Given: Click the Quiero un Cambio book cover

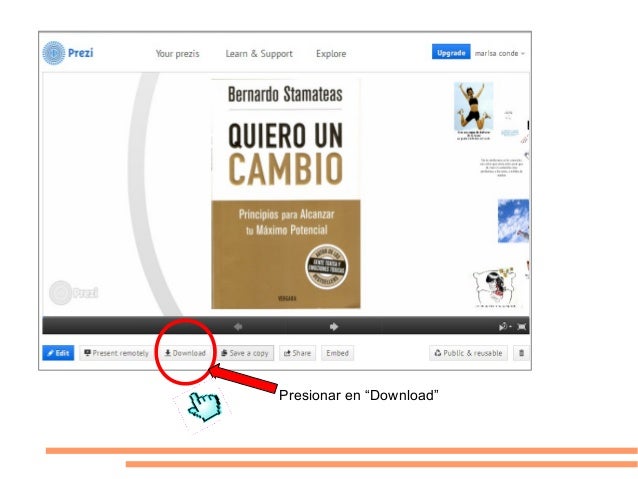Looking at the screenshot, I should (x=286, y=194).
